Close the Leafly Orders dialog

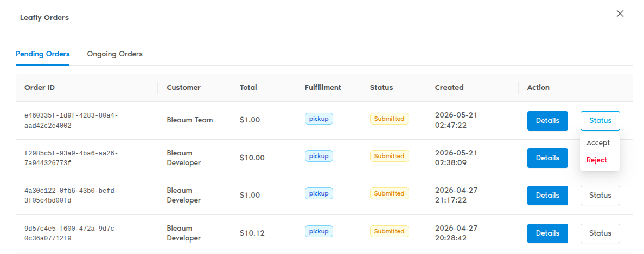pos(620,14)
